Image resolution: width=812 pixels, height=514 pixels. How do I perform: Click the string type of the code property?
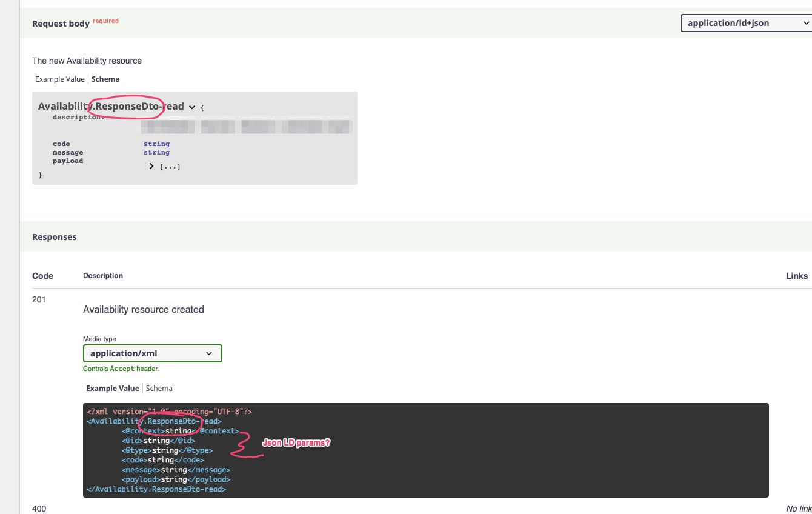pyautogui.click(x=156, y=144)
